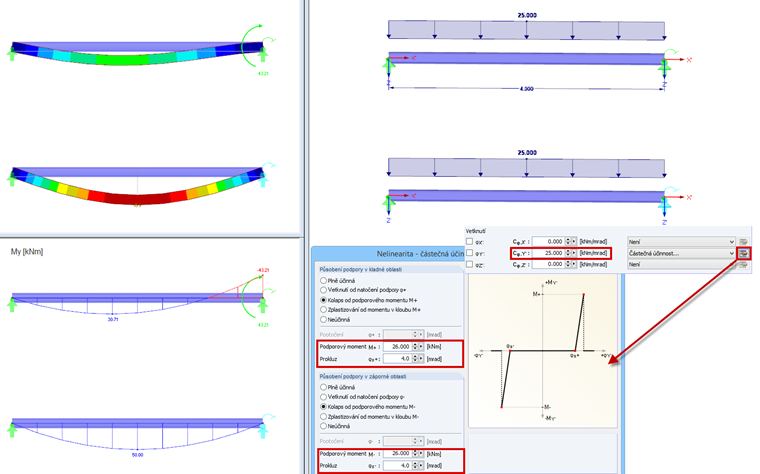
Task: Open arrow menu next to Cφ,X value
Action: (574, 241)
